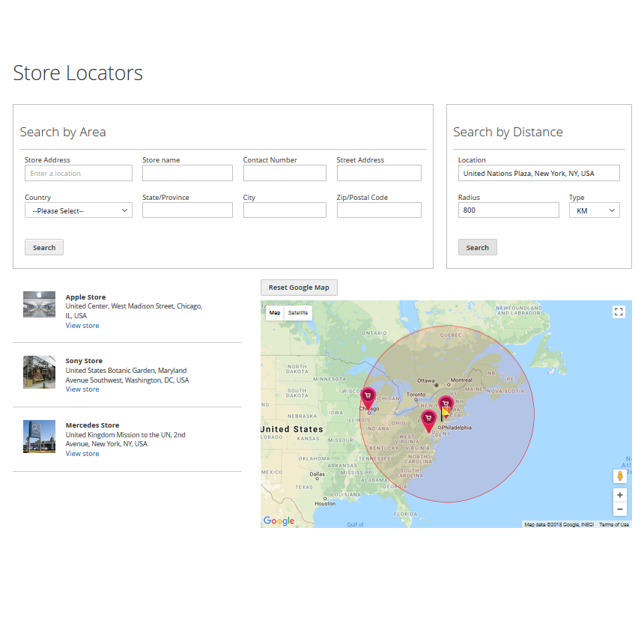This screenshot has width=644, height=644.
Task: Click the Google logo on the map
Action: coord(279,520)
